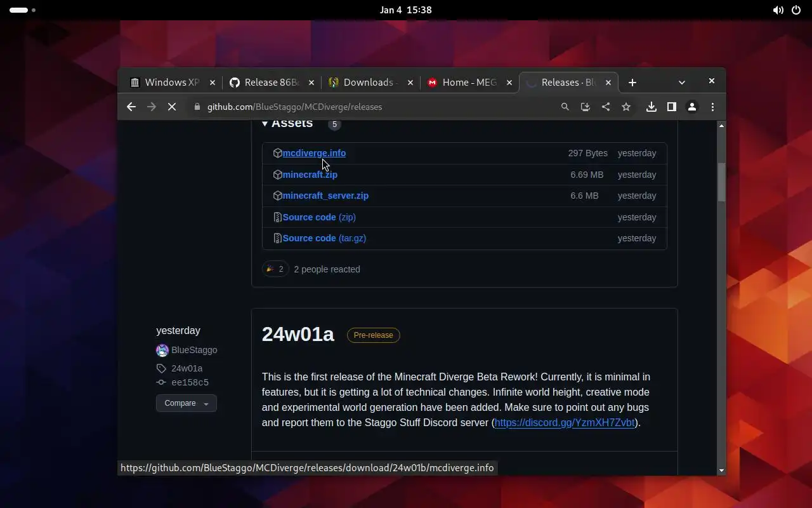The height and width of the screenshot is (508, 812).
Task: Download minecraft_server.zip asset
Action: (325, 196)
